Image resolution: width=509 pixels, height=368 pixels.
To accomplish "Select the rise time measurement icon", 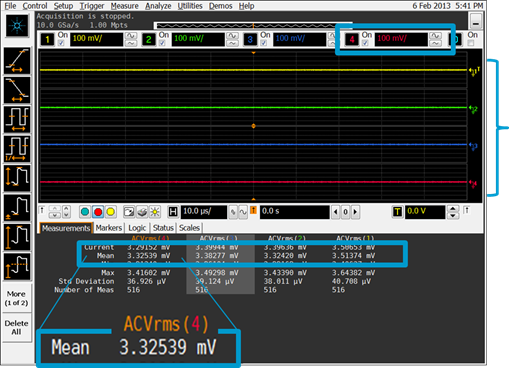I will tap(17, 61).
